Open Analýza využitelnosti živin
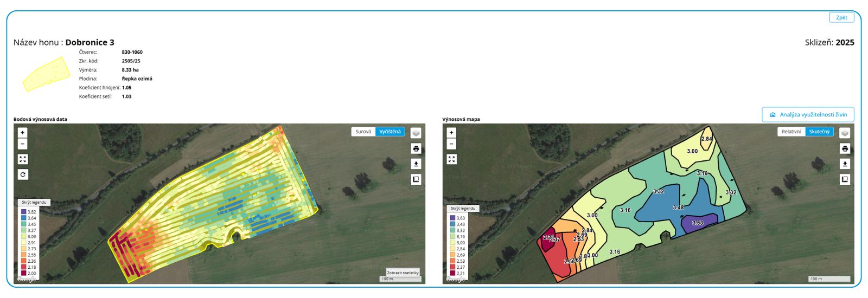The height and width of the screenshot is (298, 868). 808,115
